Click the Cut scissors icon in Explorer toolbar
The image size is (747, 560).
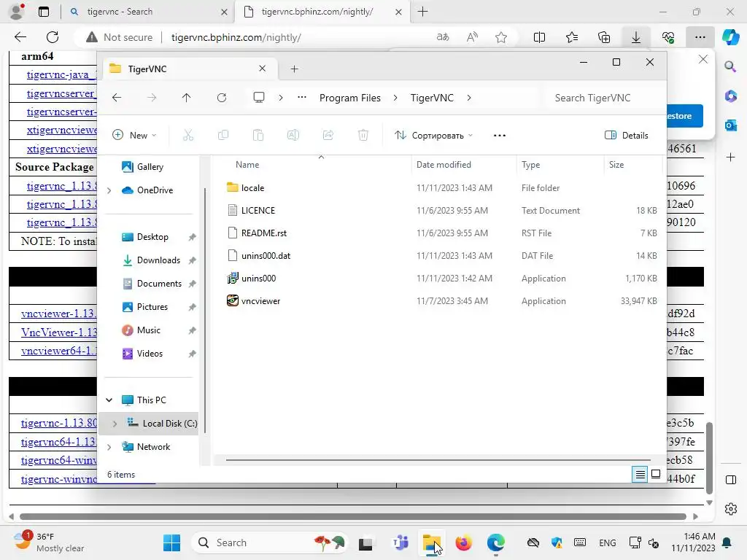pyautogui.click(x=188, y=135)
